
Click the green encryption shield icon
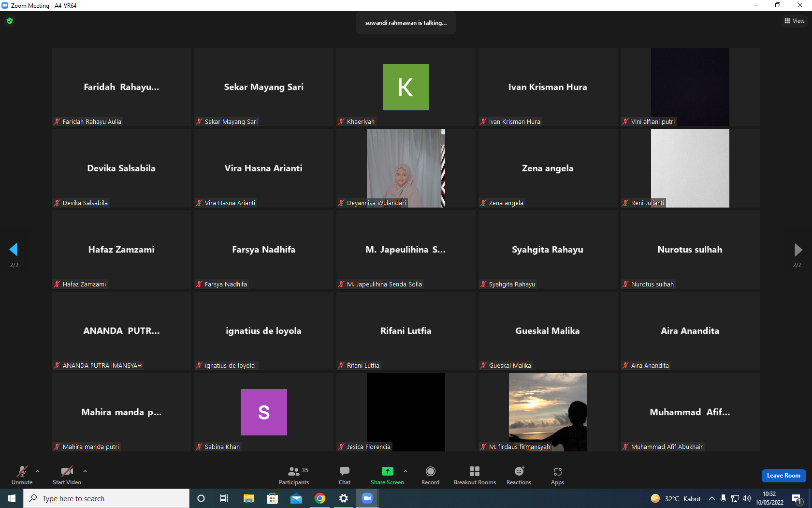pyautogui.click(x=10, y=21)
